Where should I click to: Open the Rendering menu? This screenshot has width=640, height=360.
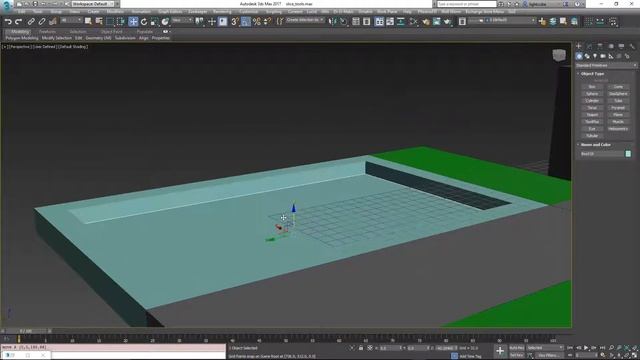point(222,12)
